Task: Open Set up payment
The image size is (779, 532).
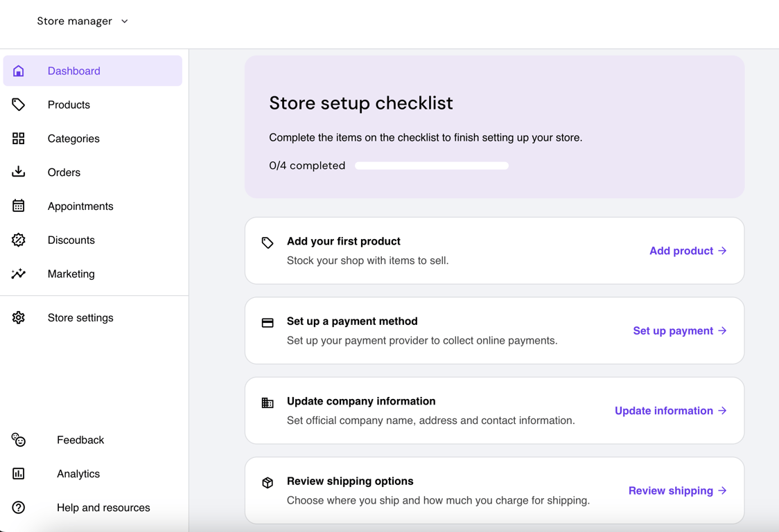Action: 679,330
